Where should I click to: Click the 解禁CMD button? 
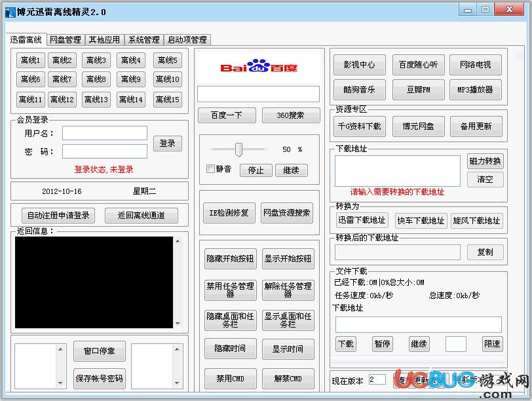[x=288, y=379]
